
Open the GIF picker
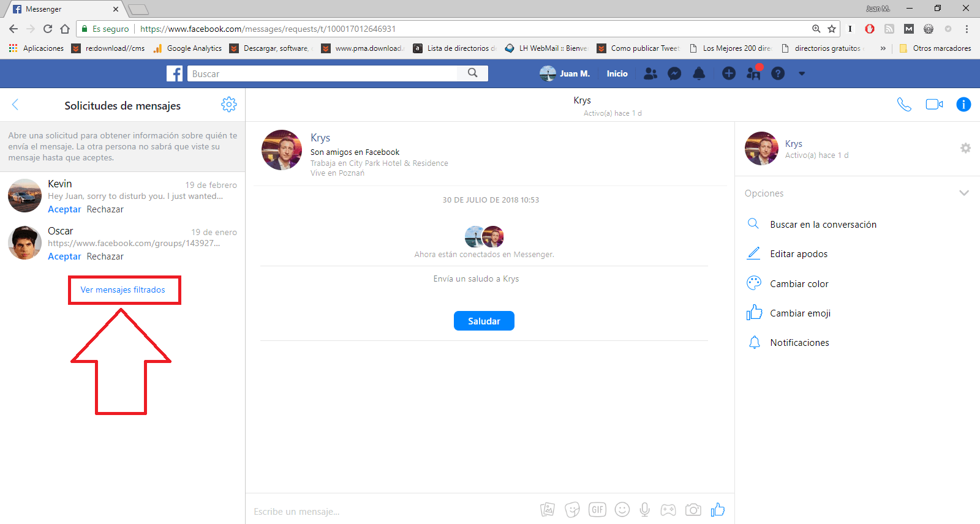[597, 509]
